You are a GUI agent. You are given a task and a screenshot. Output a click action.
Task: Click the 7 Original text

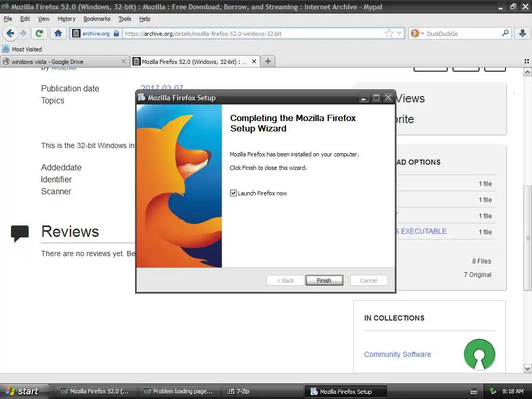pyautogui.click(x=477, y=274)
